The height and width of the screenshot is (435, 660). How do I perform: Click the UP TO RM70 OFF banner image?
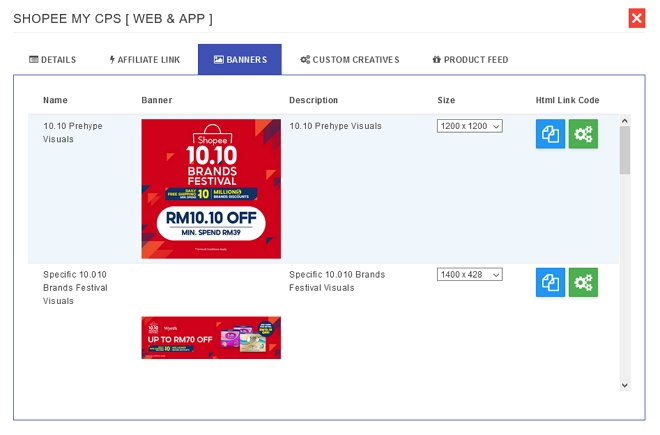click(x=211, y=338)
